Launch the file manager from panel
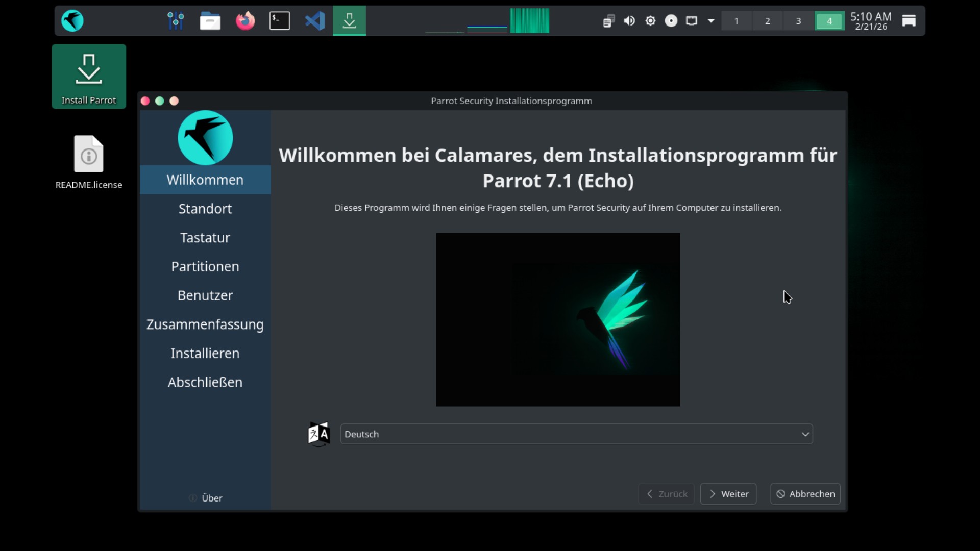Screen dimensions: 980x551 coord(210,21)
